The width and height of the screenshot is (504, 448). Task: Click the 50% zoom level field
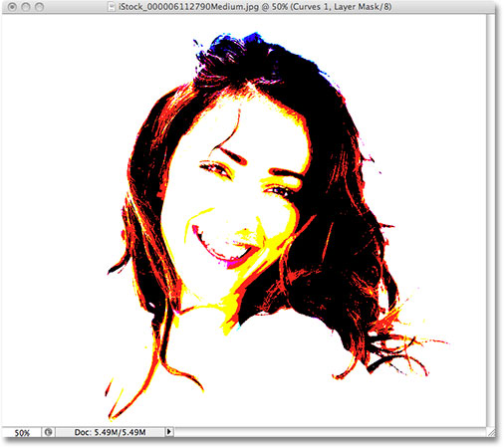click(x=22, y=432)
